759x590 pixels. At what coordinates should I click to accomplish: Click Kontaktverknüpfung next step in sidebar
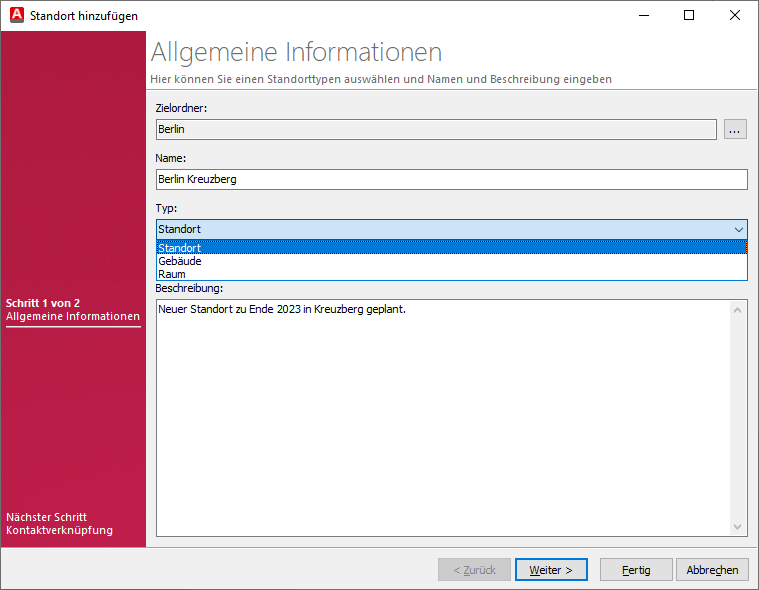click(x=59, y=530)
